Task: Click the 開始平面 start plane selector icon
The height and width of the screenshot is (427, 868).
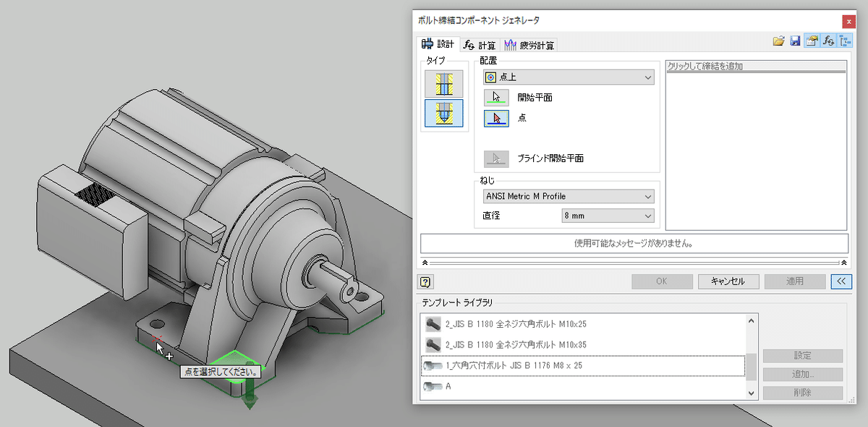Action: tap(496, 98)
